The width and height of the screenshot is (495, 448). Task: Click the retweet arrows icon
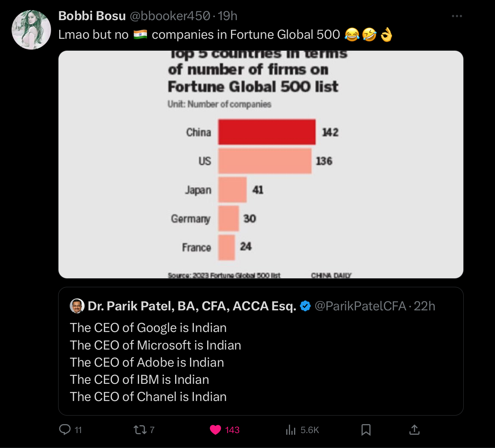click(x=140, y=430)
